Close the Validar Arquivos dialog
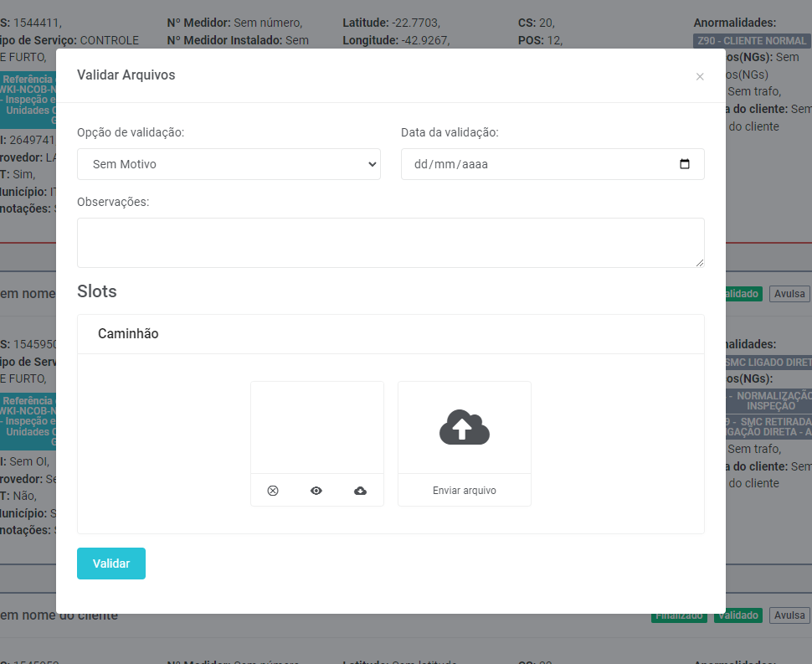Image resolution: width=812 pixels, height=664 pixels. [x=700, y=76]
